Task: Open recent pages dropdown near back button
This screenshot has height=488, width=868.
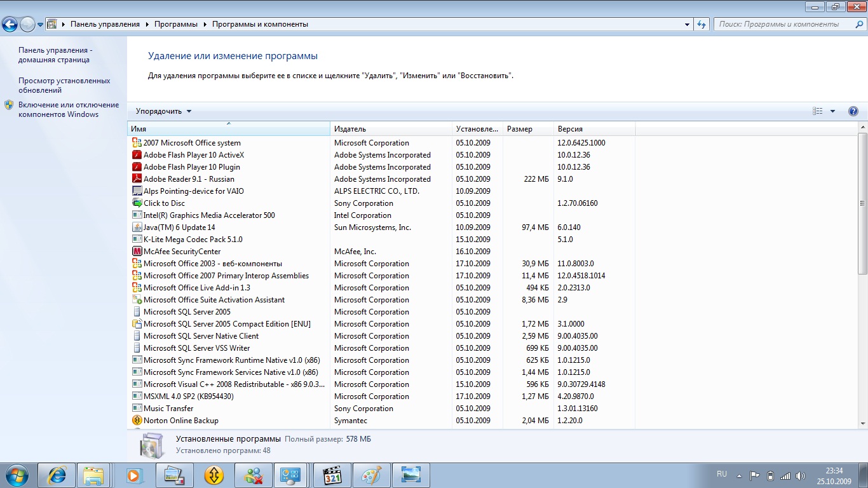Action: tap(41, 25)
